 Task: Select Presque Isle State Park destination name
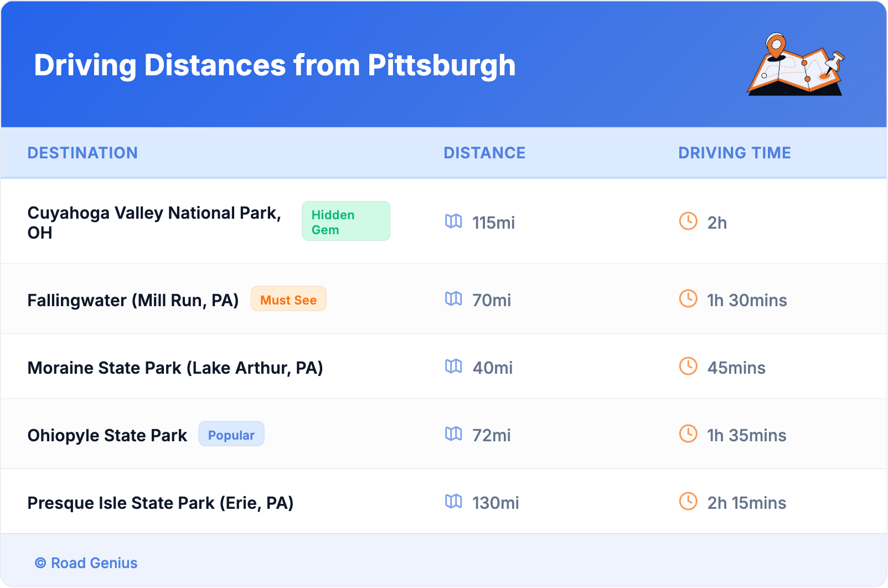[160, 503]
